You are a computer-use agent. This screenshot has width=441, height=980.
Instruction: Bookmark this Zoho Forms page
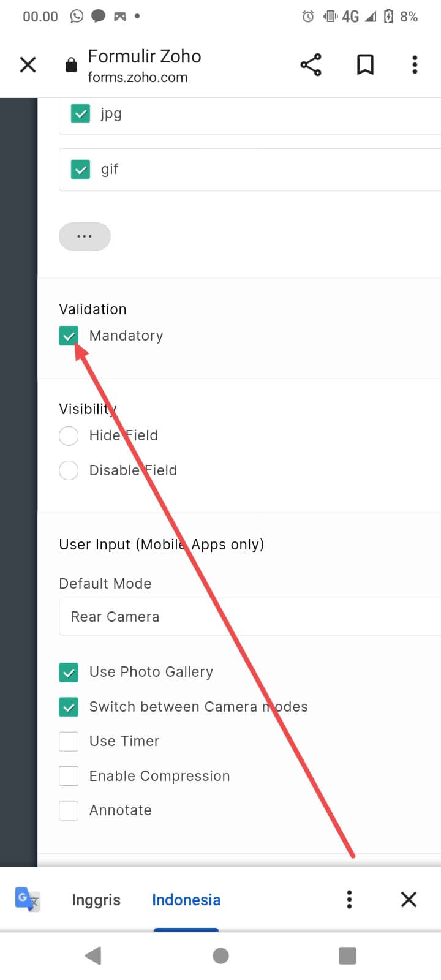[x=365, y=64]
